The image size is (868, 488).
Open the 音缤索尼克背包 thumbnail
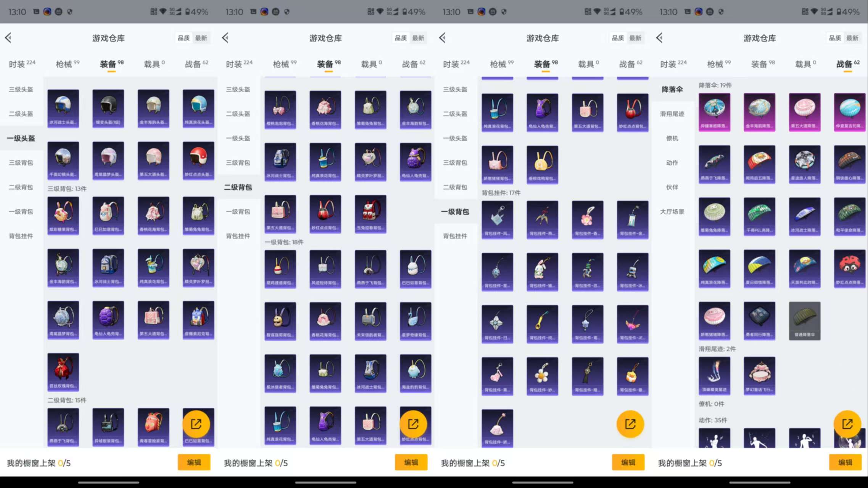pos(198,321)
